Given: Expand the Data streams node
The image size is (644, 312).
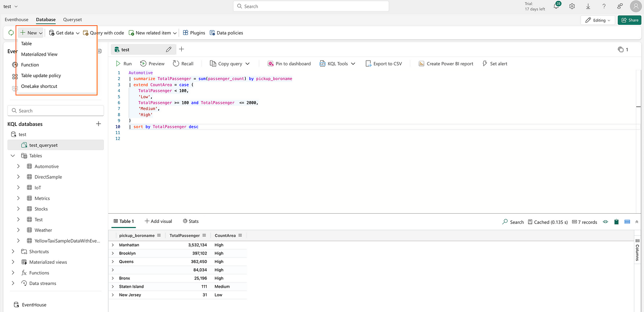Looking at the screenshot, I should pos(13,284).
